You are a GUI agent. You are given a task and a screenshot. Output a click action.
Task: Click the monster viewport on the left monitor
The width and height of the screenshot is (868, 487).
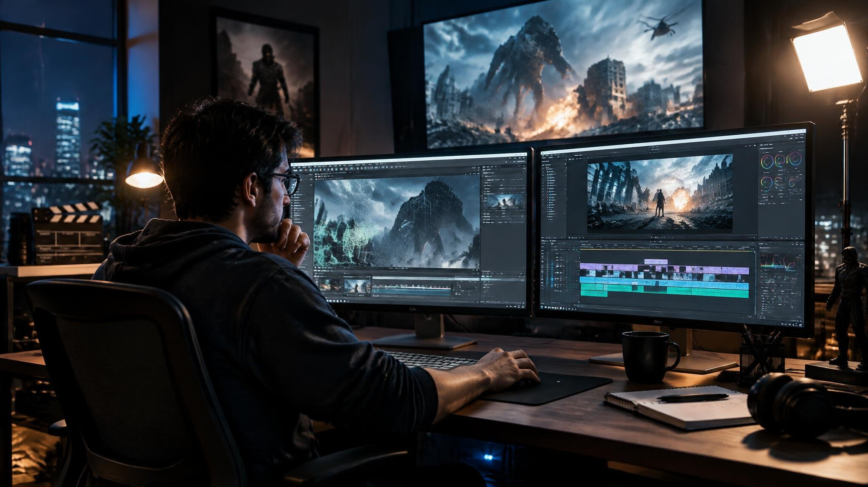[397, 222]
